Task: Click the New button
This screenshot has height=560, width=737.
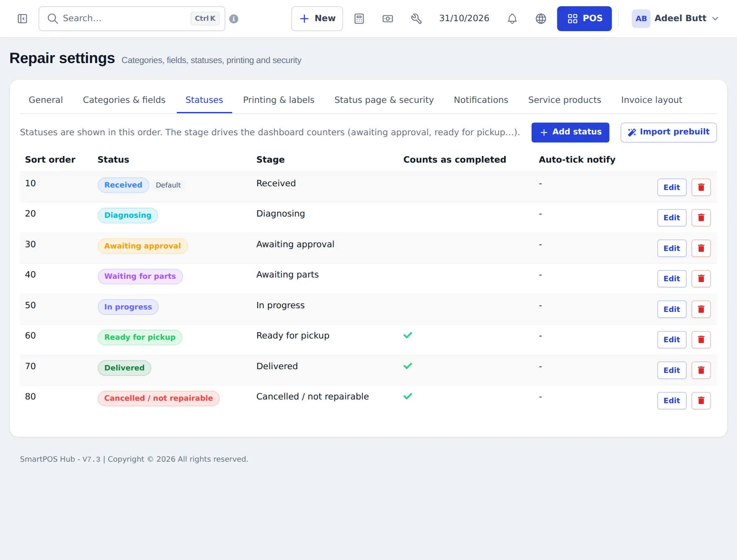Action: pyautogui.click(x=317, y=19)
